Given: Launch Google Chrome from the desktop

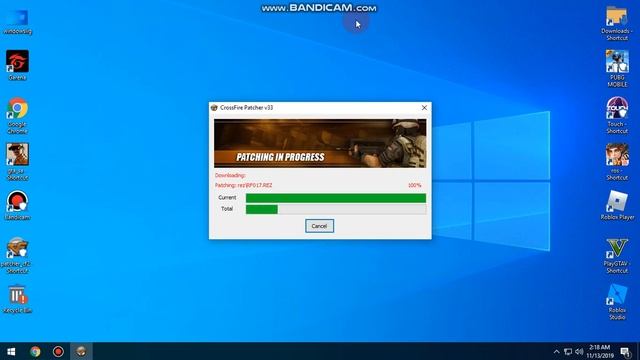Looking at the screenshot, I should pos(17,115).
